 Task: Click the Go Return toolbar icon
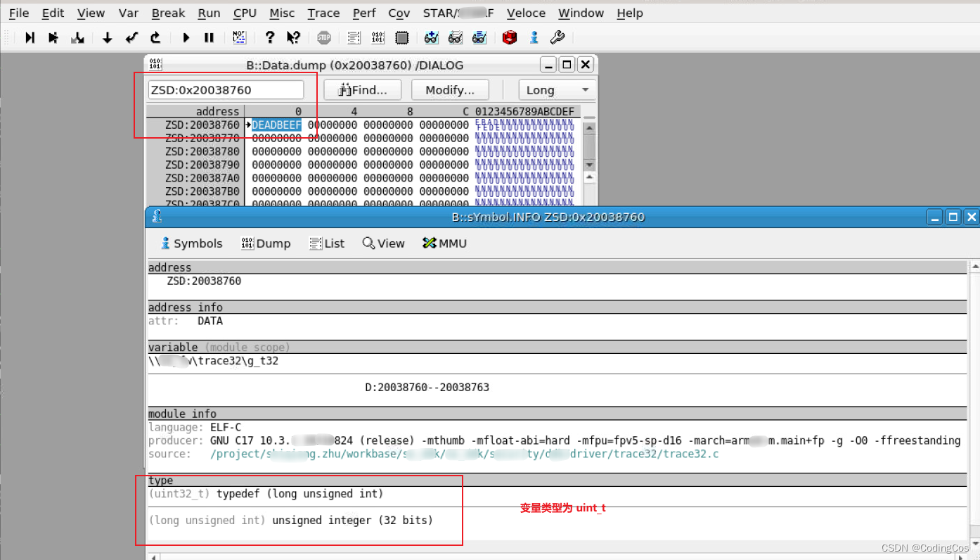click(131, 37)
